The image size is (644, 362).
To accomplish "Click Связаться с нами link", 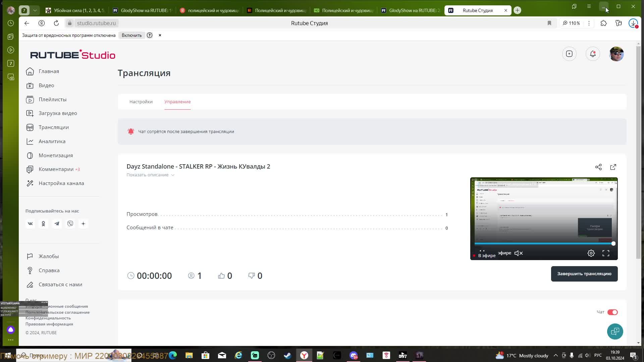I will (x=54, y=285).
